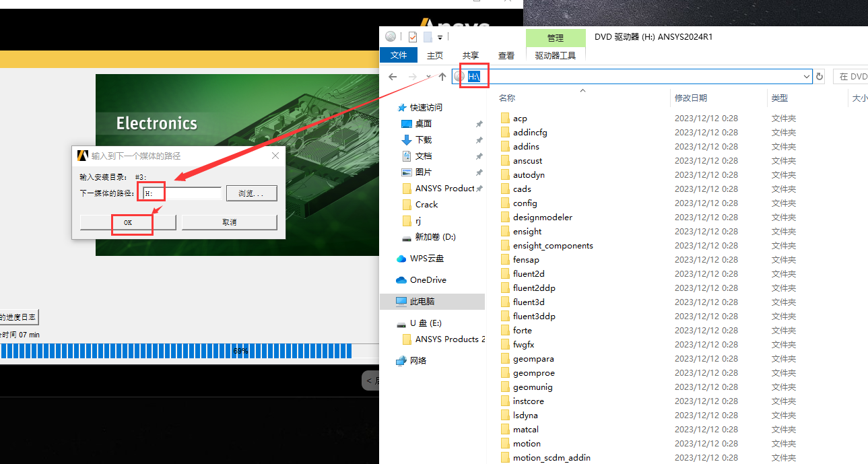Click the 浏览... browse button
This screenshot has height=464, width=868.
coord(251,193)
